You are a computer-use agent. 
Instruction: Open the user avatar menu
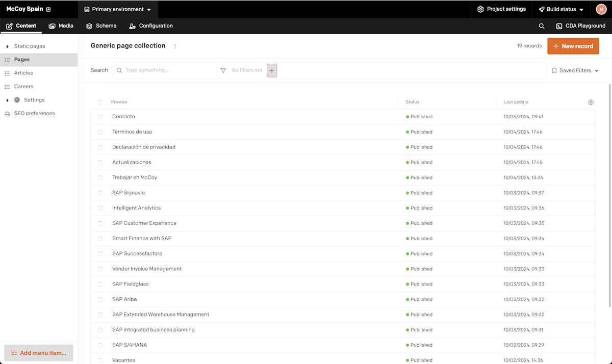pos(601,9)
